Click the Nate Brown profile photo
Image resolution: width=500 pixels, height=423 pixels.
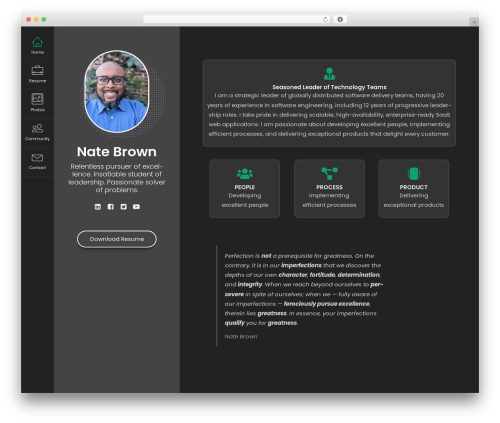117,91
